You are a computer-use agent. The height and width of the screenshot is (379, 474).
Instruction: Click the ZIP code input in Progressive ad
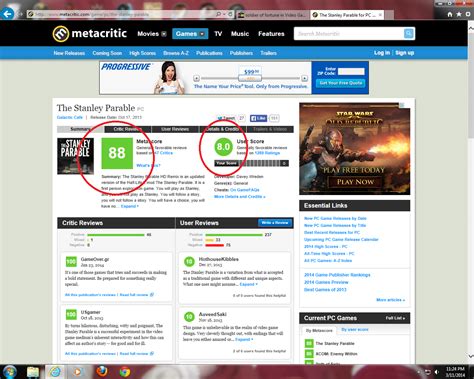point(351,72)
